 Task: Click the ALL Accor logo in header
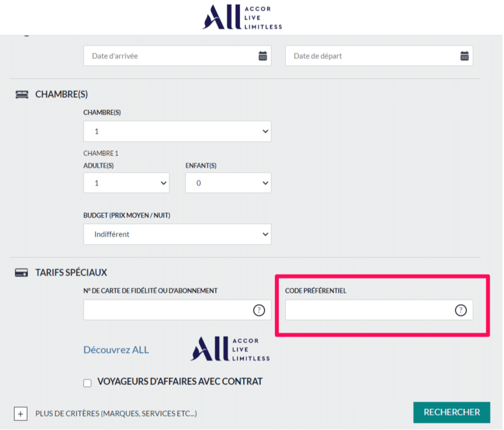[x=242, y=18]
